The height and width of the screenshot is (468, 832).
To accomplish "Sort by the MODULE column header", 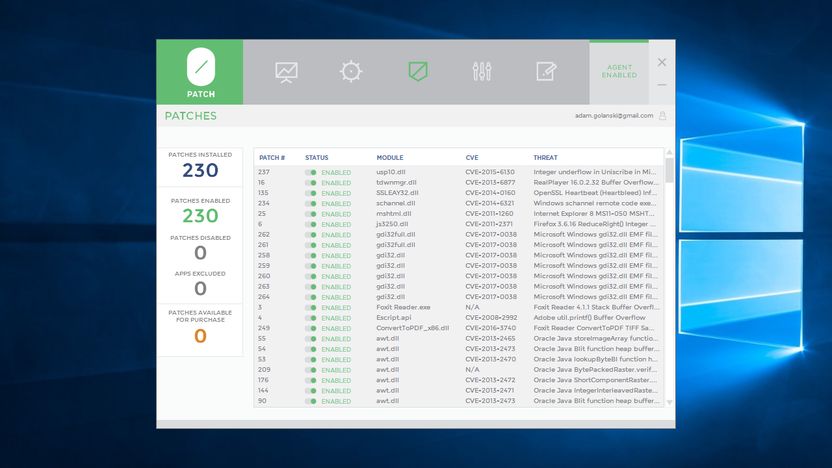I will point(390,158).
